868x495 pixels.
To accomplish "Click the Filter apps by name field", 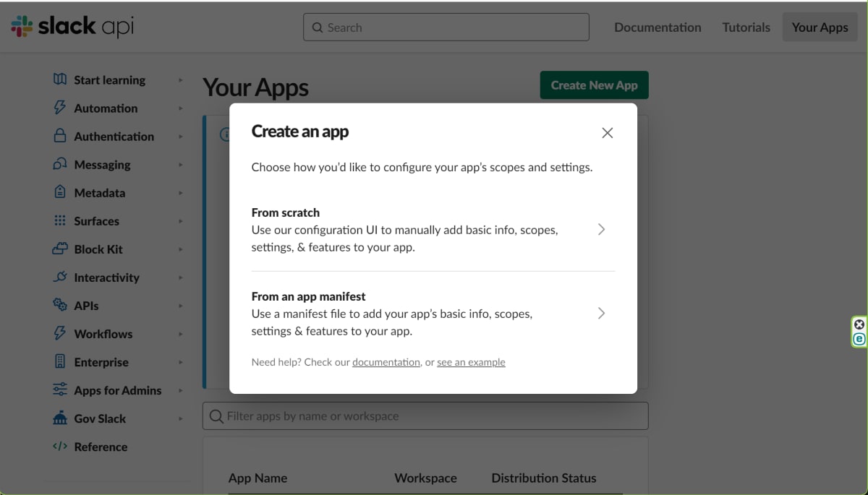I will pos(425,416).
